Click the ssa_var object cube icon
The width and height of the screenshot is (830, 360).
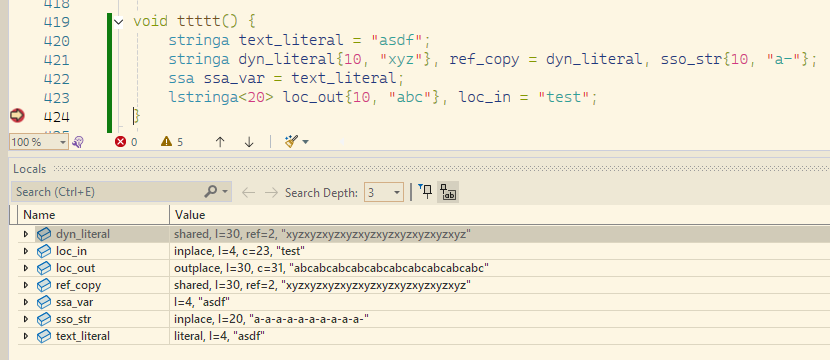[44, 302]
